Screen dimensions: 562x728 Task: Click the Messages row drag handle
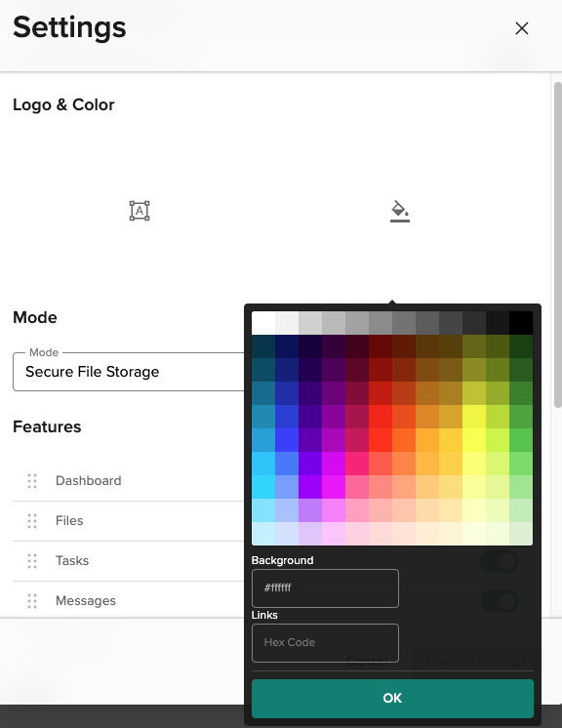click(32, 601)
